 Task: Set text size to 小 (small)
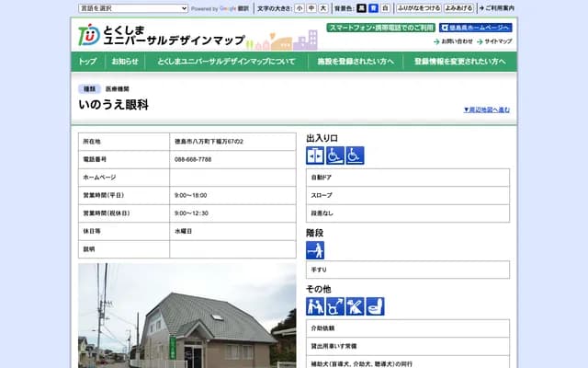[x=300, y=8]
